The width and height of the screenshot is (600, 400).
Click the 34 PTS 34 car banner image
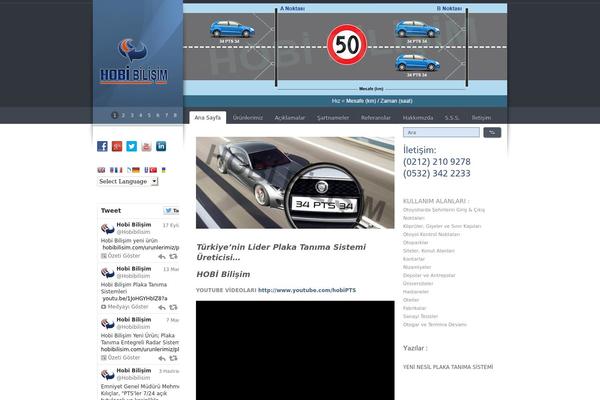pyautogui.click(x=295, y=183)
